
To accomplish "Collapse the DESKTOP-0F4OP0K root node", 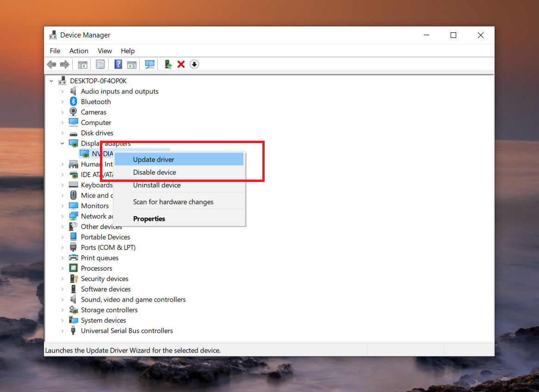I will tap(51, 81).
